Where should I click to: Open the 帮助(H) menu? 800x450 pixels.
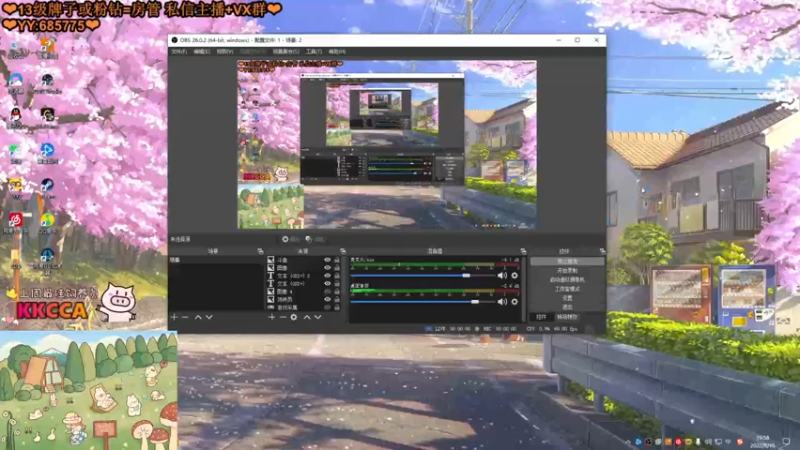337,52
